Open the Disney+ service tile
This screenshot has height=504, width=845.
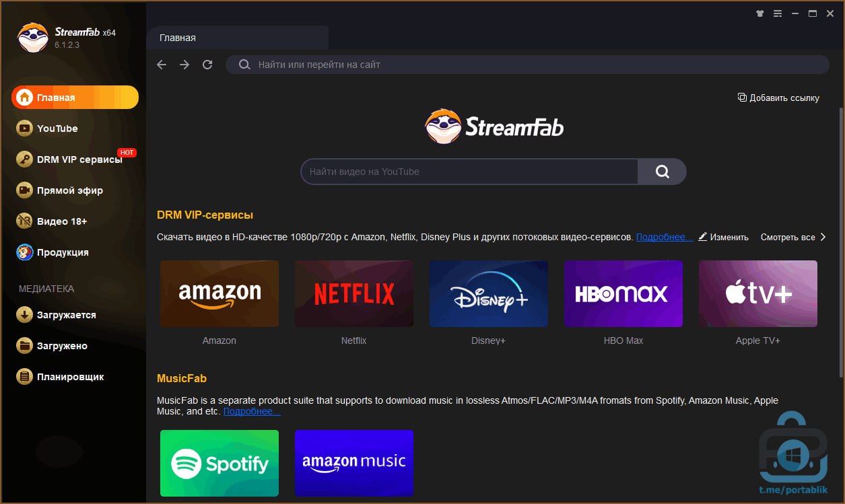click(x=489, y=294)
